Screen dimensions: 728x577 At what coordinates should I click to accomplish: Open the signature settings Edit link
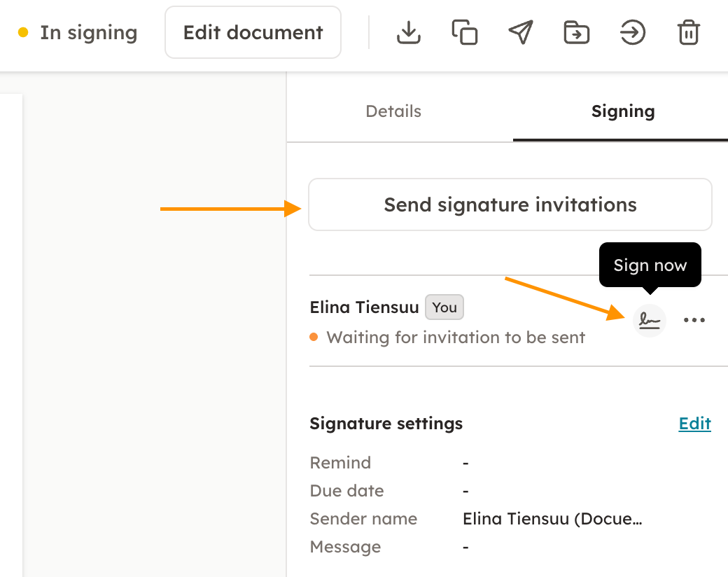[694, 424]
